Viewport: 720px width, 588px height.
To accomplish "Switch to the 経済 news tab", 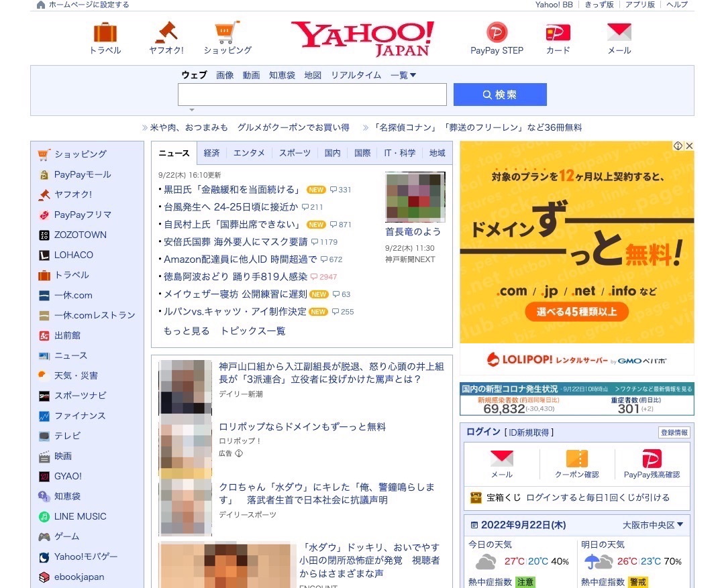I will pyautogui.click(x=211, y=153).
